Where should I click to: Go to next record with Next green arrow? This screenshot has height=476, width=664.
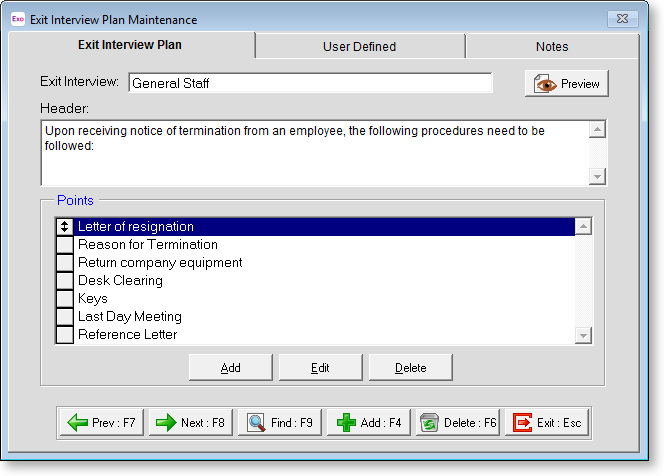pos(192,423)
